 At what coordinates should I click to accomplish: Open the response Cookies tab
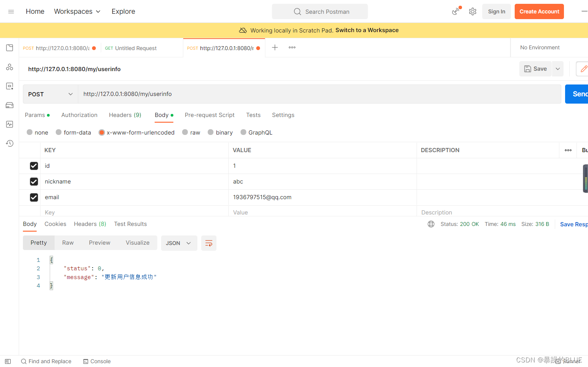tap(55, 224)
